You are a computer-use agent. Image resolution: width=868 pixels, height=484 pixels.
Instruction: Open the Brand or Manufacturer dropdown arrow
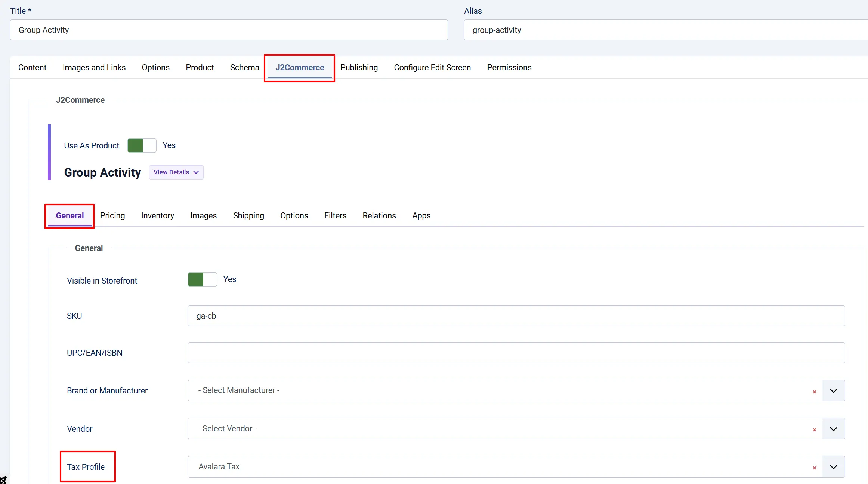(x=833, y=391)
